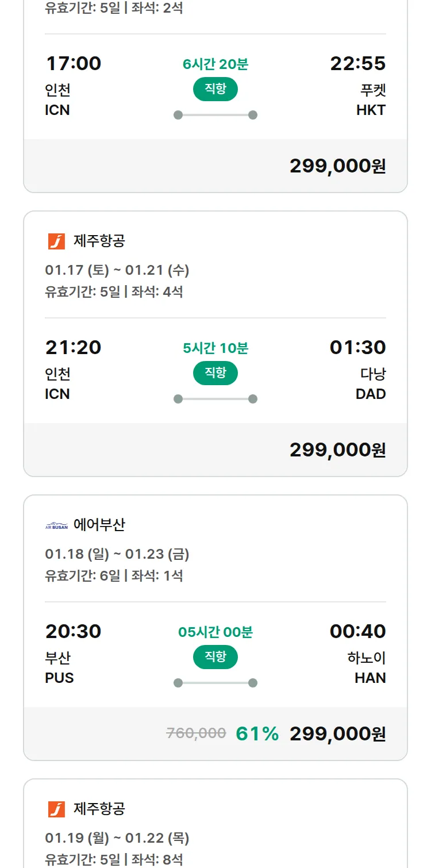Click the 01.18 (일) ~ 01.23 (금) date range
431x868 pixels.
coord(117,554)
